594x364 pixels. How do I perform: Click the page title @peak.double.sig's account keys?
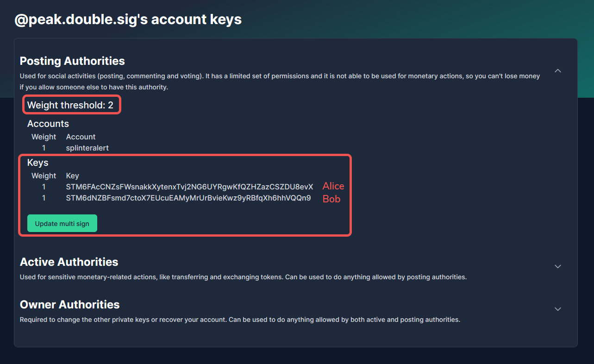coord(128,19)
